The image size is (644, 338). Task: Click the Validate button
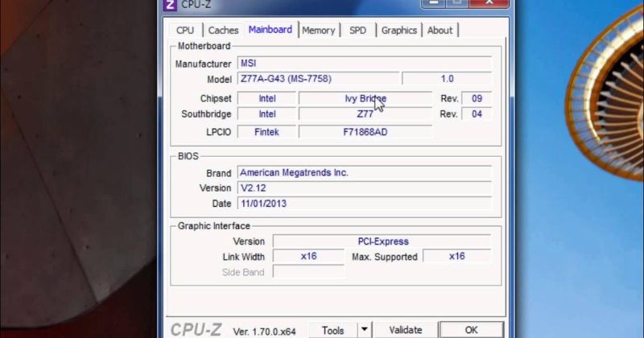(x=406, y=330)
